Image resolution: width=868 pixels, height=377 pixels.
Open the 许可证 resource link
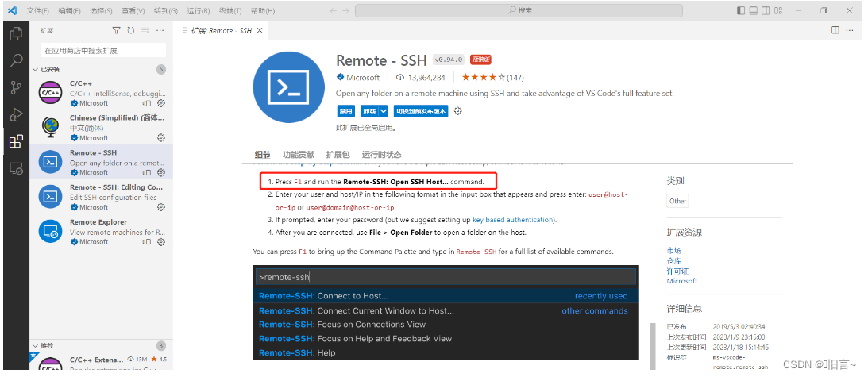(x=677, y=271)
